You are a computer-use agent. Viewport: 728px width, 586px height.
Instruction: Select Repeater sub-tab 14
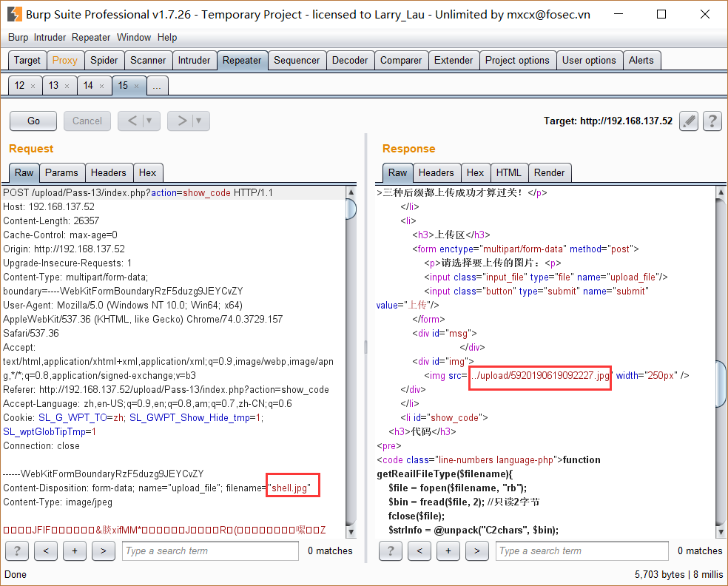pos(88,86)
